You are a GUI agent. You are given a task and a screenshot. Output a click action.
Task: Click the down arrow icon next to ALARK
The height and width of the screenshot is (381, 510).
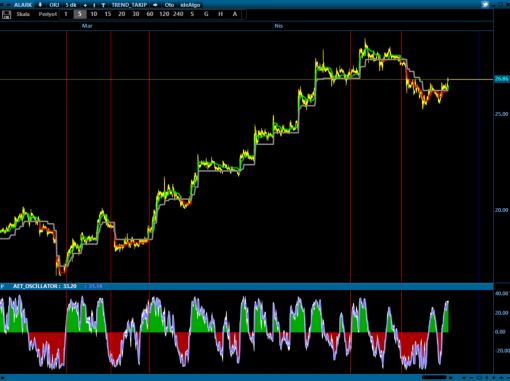[40, 5]
